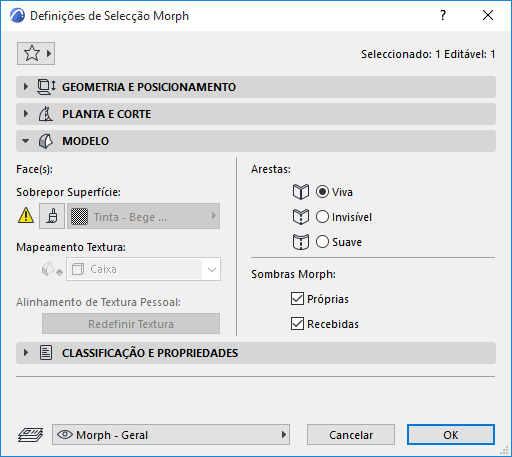Toggle the surface override paintbrush button

(52, 216)
